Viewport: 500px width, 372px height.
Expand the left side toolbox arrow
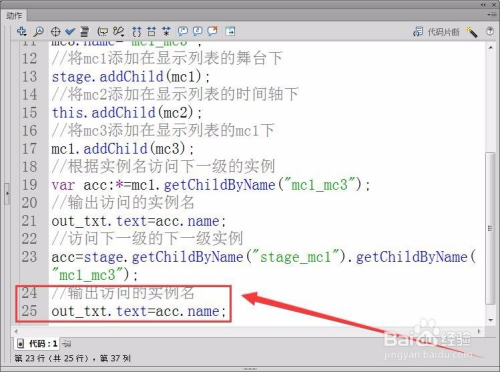tap(7, 193)
